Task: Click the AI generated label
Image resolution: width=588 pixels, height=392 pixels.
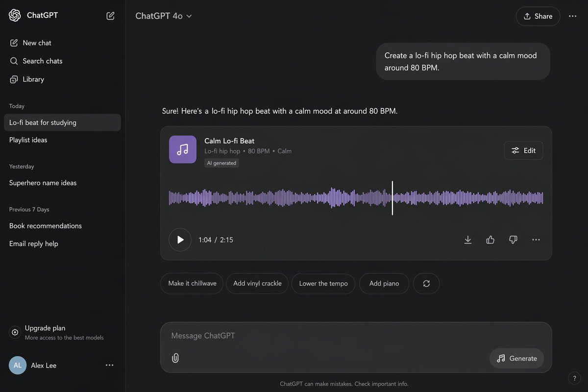Action: coord(221,163)
